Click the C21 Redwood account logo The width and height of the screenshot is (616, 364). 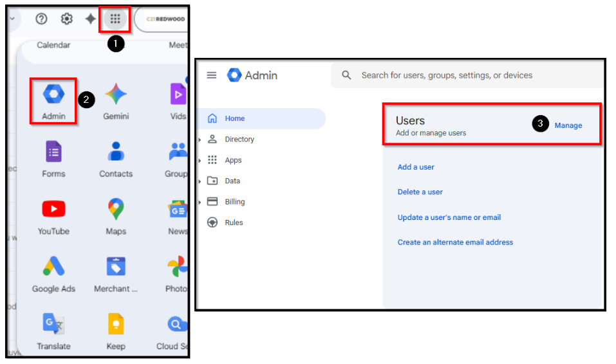165,19
